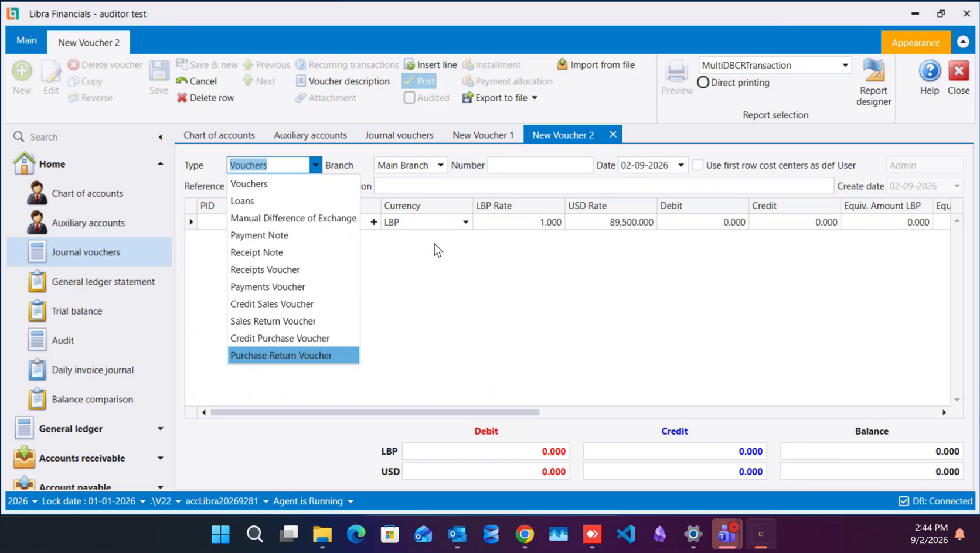This screenshot has width=980, height=553.
Task: Enable the Direct printing radio button
Action: click(x=703, y=83)
